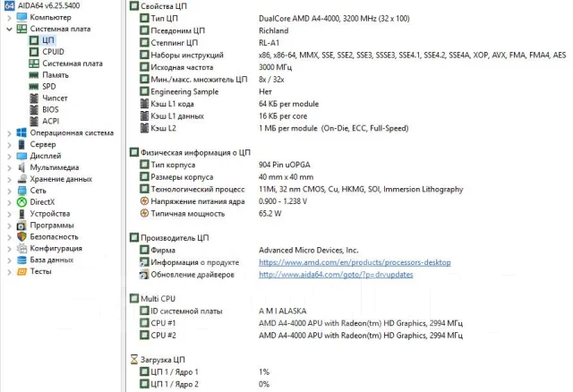Open the aida64.com driver updates link

(x=336, y=275)
